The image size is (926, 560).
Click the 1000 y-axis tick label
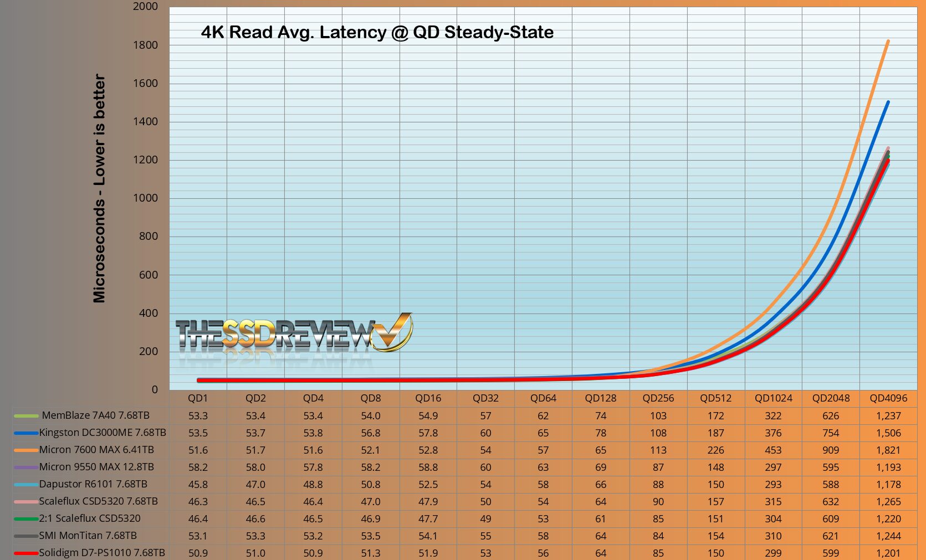point(145,198)
